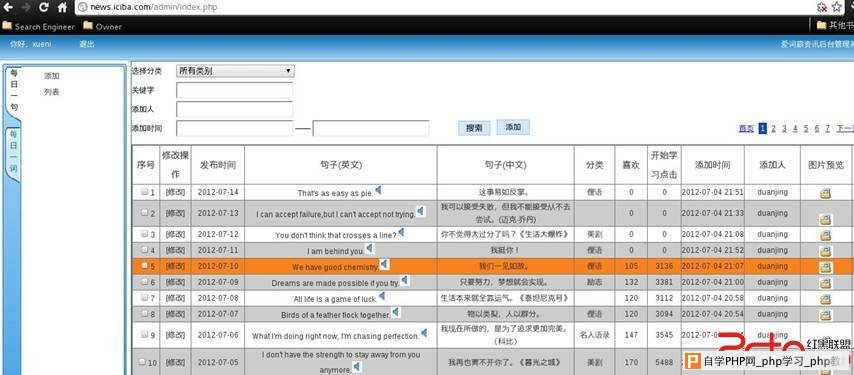The width and height of the screenshot is (854, 375).
Task: Go to the 首页 first page link
Action: [746, 128]
